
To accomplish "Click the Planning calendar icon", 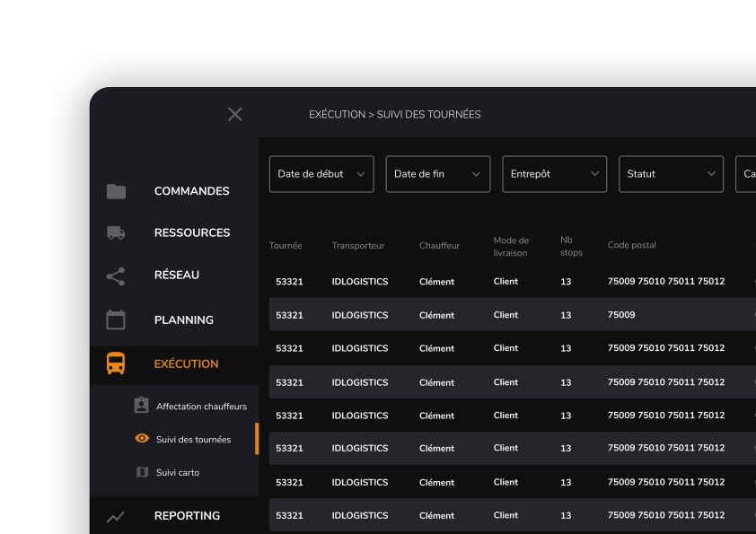I will (116, 320).
